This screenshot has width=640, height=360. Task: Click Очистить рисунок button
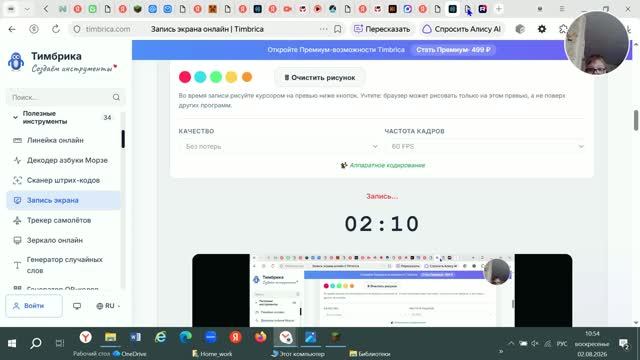320,78
